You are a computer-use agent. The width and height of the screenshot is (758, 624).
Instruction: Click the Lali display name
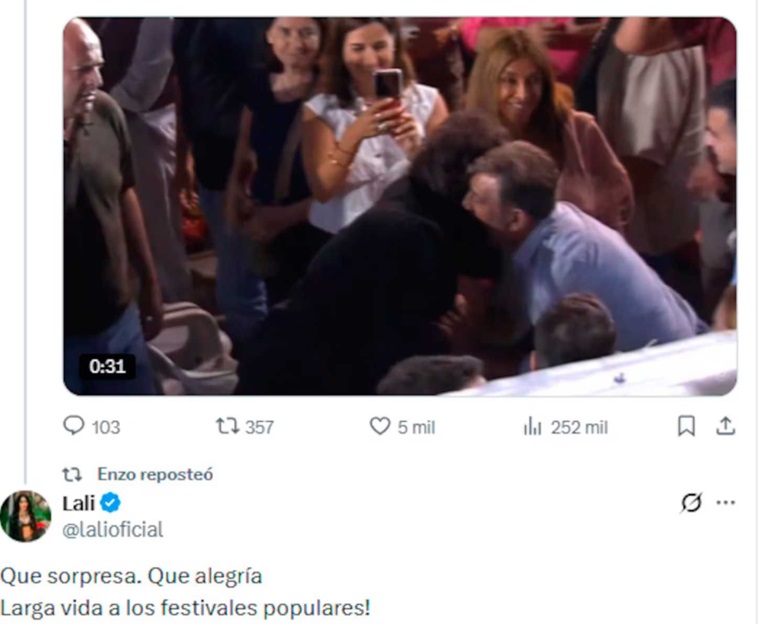click(78, 504)
